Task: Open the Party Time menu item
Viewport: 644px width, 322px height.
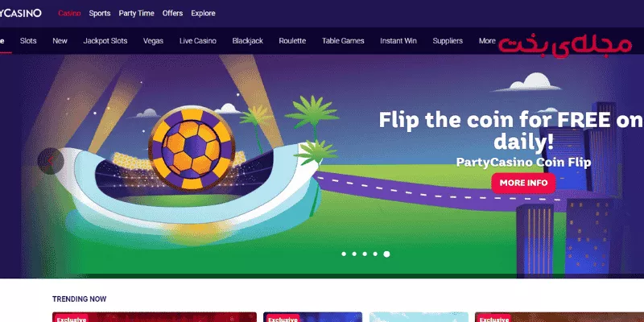Action: pyautogui.click(x=136, y=13)
